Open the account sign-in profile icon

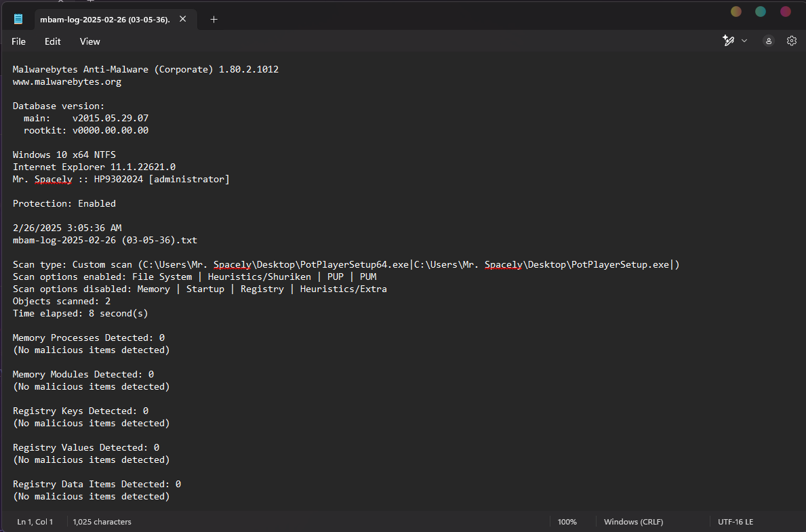tap(769, 41)
